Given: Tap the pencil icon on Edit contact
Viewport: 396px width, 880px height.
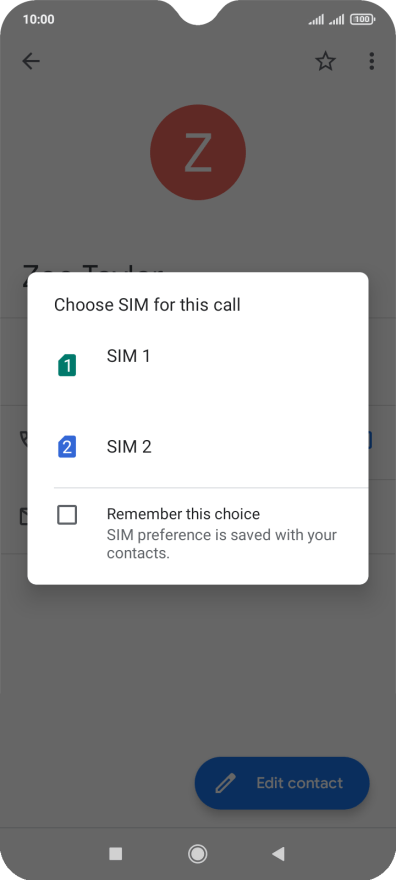Looking at the screenshot, I should point(225,783).
